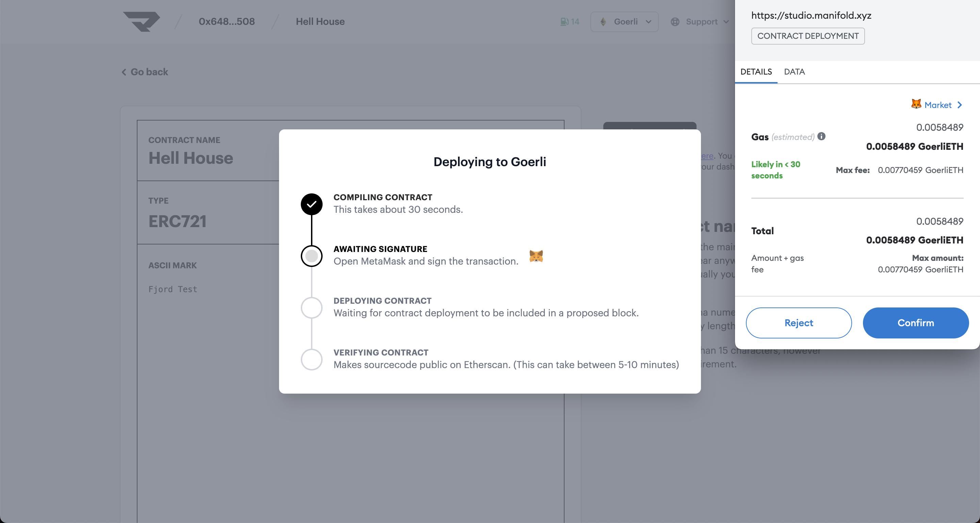
Task: Click the gas pump icon showing 14
Action: (564, 22)
